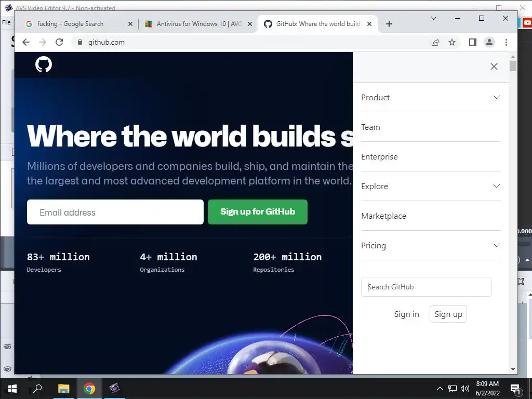Open the Enterprise menu item

coord(379,157)
